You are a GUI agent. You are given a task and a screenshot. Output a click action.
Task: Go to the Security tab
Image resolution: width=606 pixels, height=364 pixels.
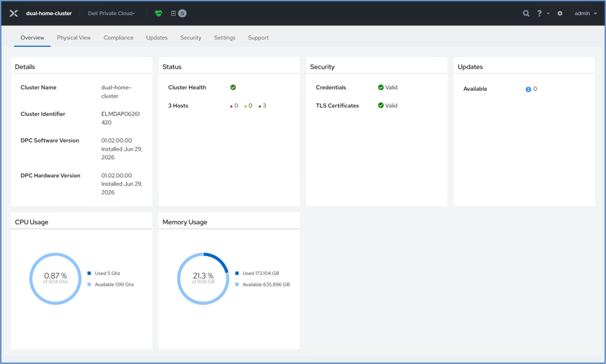pyautogui.click(x=191, y=37)
